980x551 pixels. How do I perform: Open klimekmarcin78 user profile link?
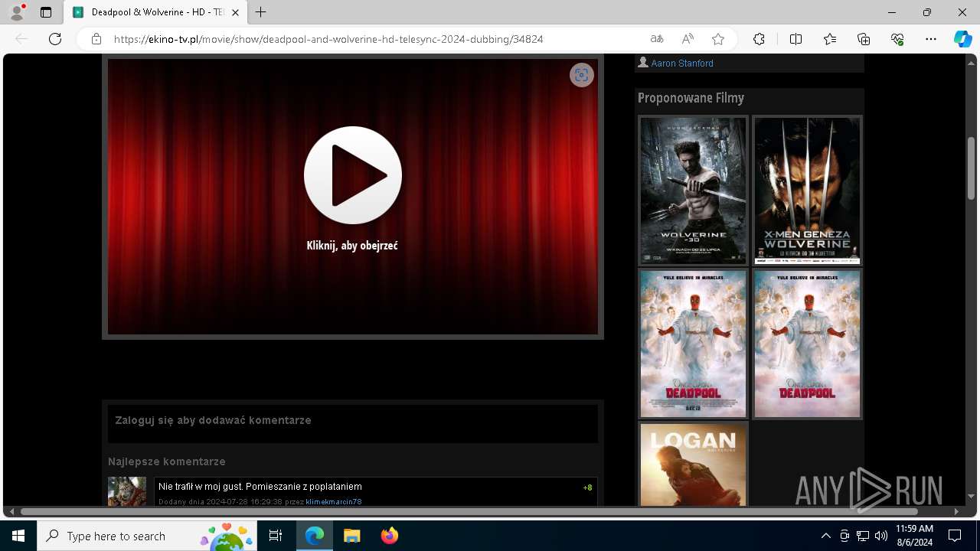pyautogui.click(x=334, y=502)
